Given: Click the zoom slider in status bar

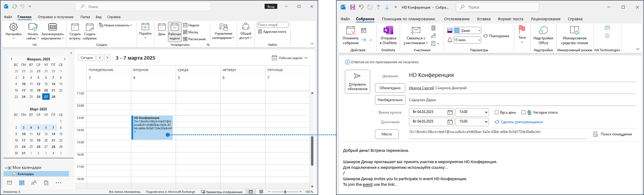Looking at the screenshot, I should pos(285,192).
